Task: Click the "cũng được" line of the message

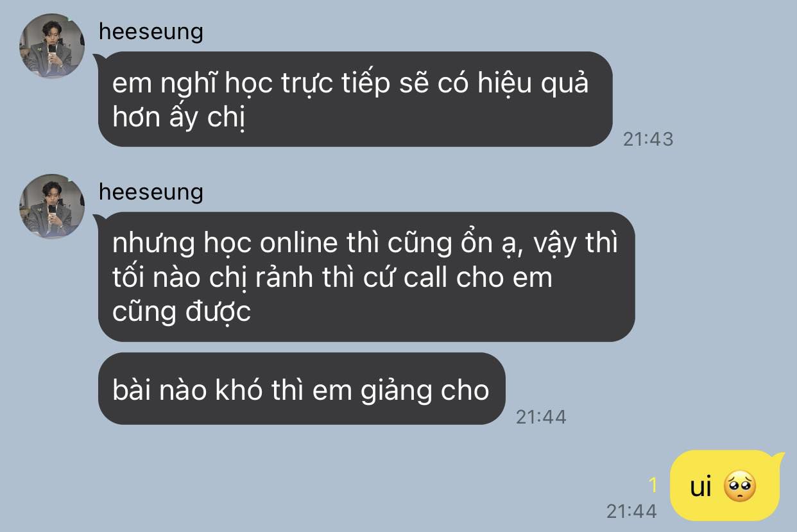Action: (182, 313)
